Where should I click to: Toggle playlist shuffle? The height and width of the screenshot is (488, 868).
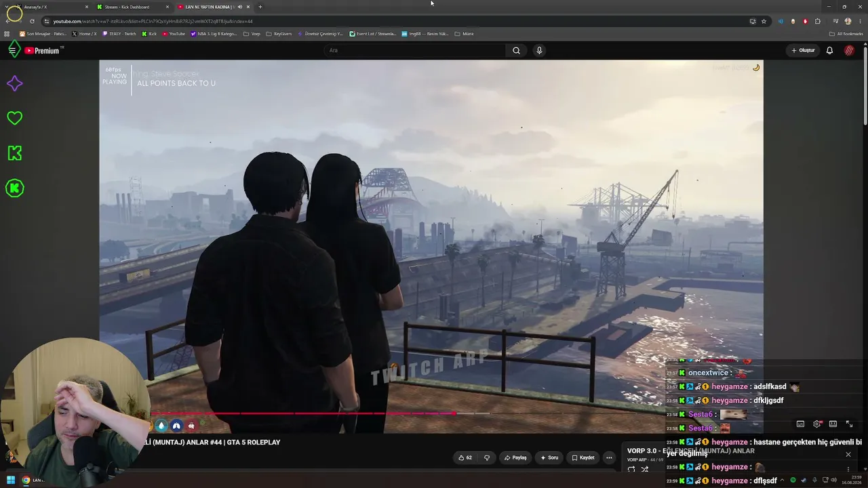645,469
